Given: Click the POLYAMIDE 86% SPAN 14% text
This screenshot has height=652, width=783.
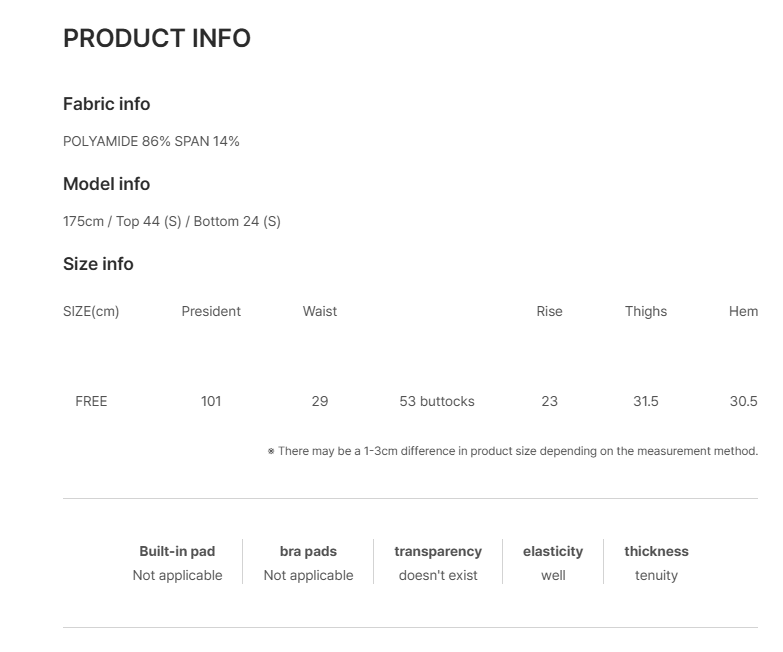Looking at the screenshot, I should tap(151, 141).
